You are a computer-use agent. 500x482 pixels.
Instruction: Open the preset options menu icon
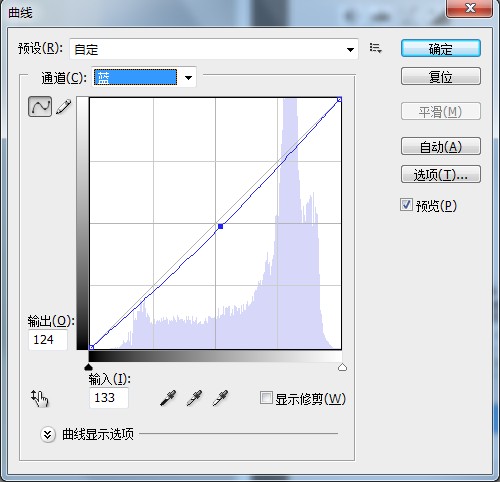[x=376, y=48]
